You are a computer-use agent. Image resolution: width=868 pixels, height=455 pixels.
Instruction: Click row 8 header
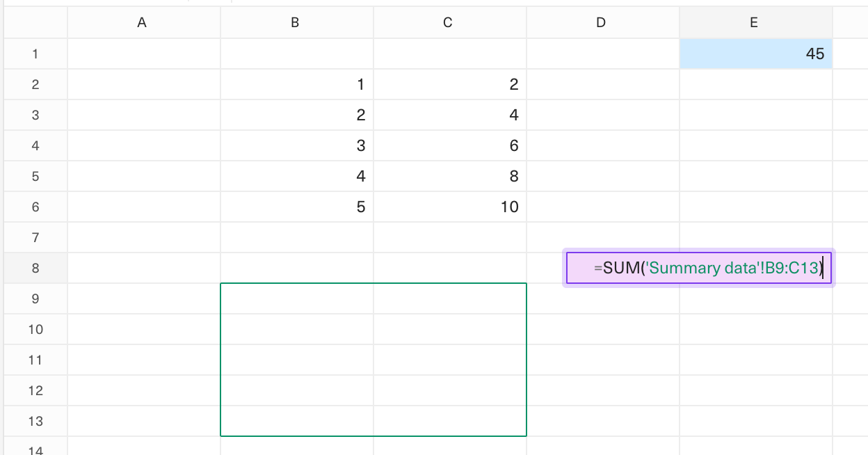click(35, 268)
